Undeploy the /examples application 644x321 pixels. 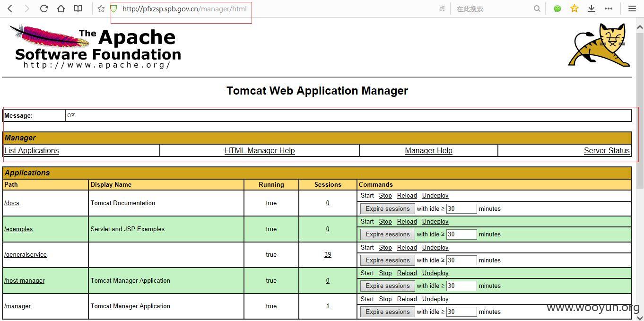coord(435,221)
